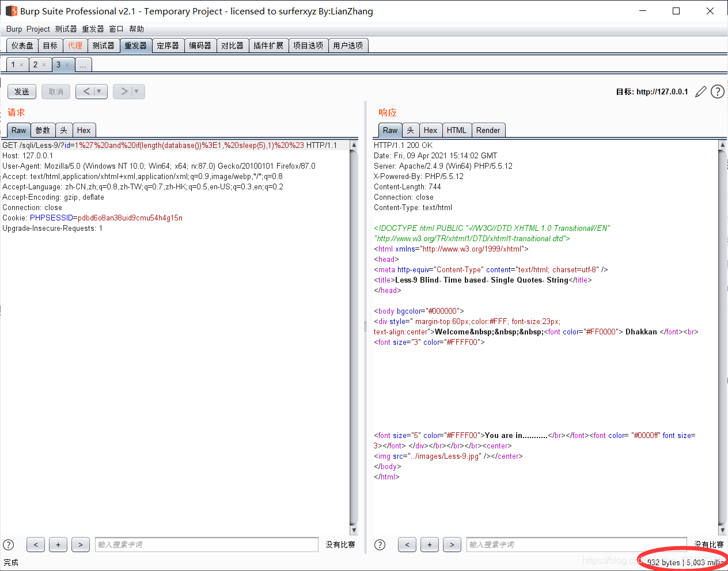The image size is (728, 571).
Task: Select the request Hex tab
Action: click(x=84, y=130)
